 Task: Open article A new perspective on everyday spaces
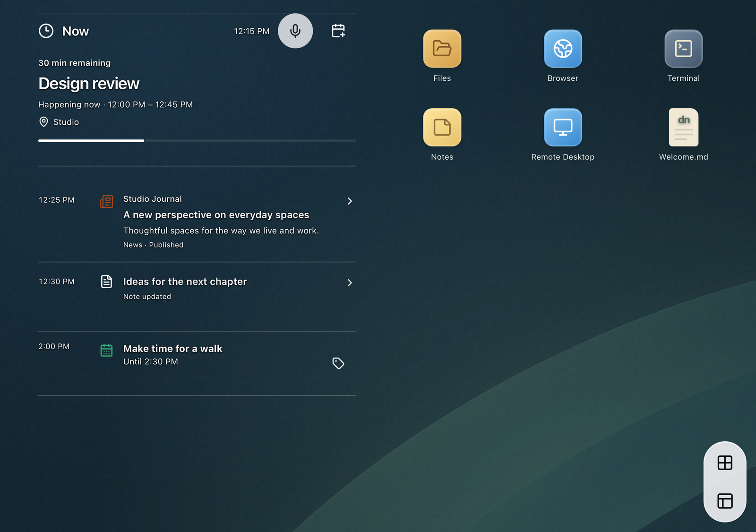216,215
